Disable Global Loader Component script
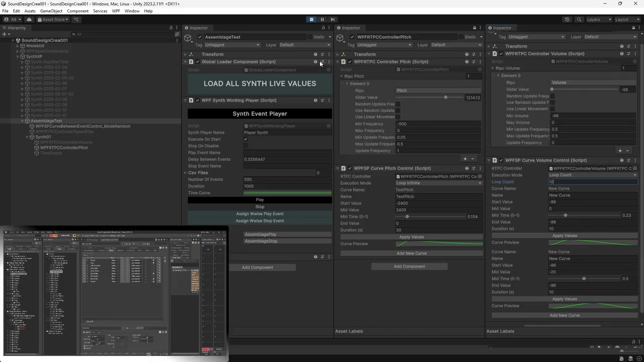This screenshot has width=644, height=362. click(197, 62)
